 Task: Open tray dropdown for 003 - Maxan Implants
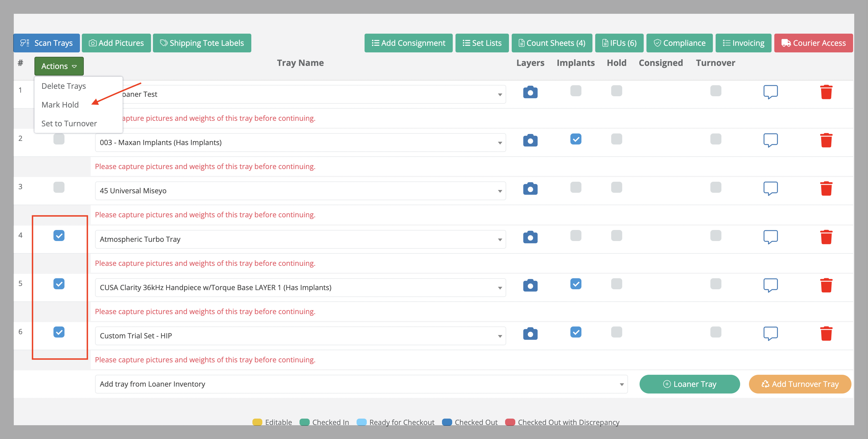pyautogui.click(x=300, y=142)
